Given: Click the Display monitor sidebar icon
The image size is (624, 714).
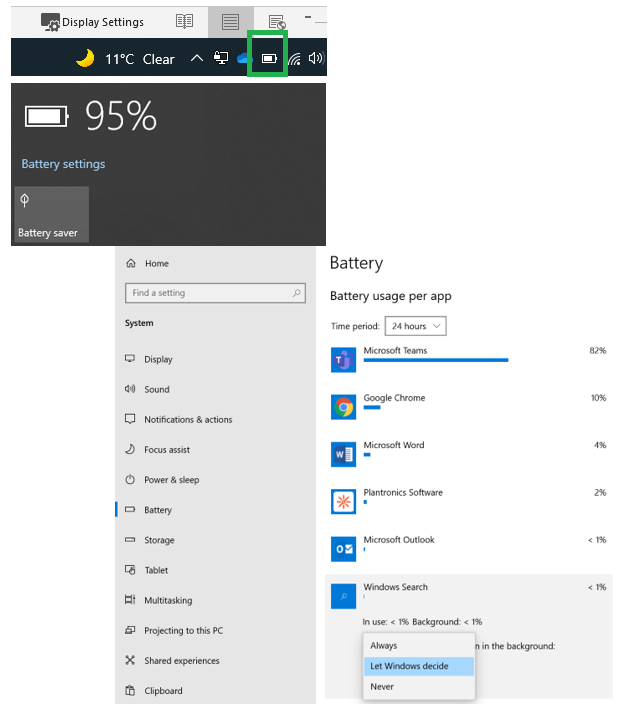Looking at the screenshot, I should [x=130, y=358].
